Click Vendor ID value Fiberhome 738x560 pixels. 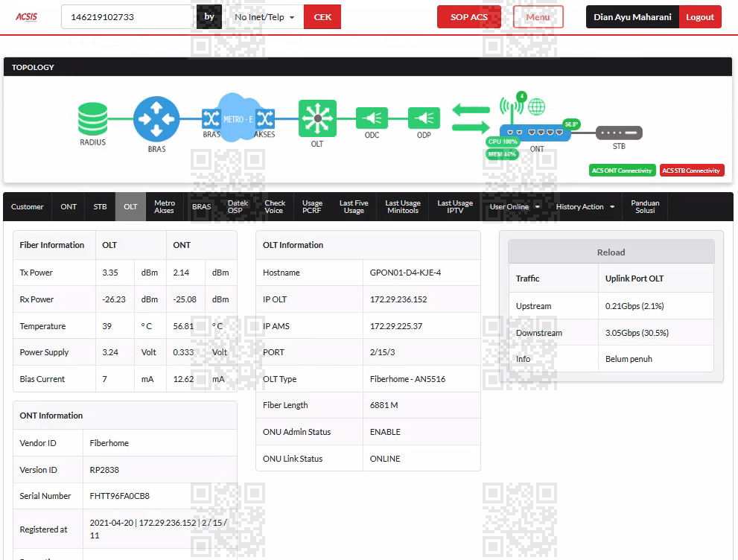pos(109,443)
